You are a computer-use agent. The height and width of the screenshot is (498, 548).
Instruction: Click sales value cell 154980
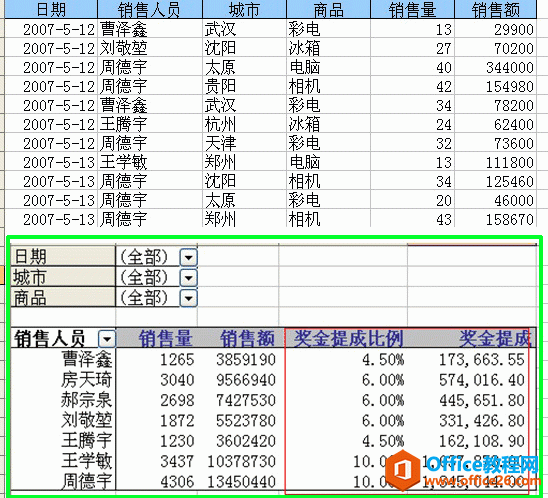click(x=510, y=86)
